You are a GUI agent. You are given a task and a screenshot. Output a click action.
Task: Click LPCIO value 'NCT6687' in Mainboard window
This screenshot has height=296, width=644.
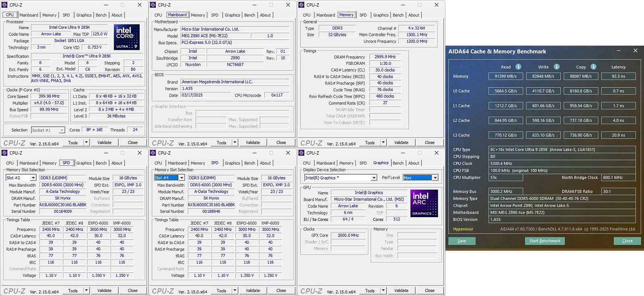click(x=235, y=64)
